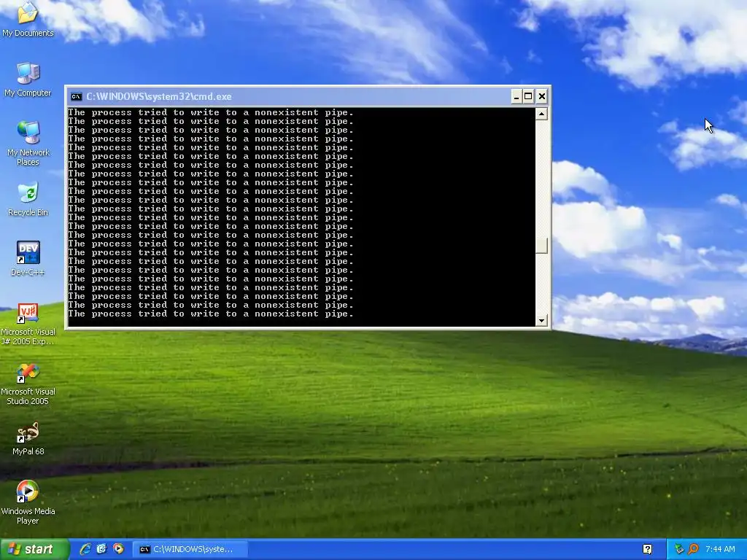Click the second Quick Launch browser icon
This screenshot has width=747, height=560.
(101, 549)
